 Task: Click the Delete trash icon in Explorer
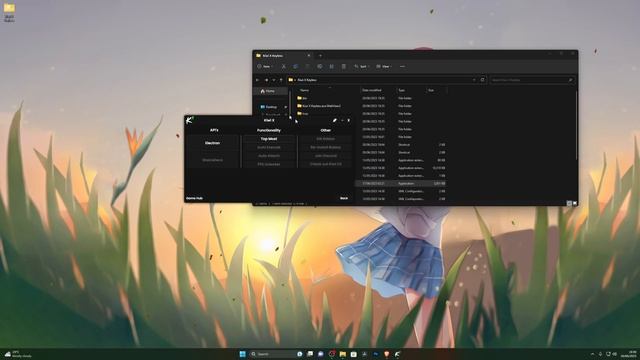coord(344,66)
